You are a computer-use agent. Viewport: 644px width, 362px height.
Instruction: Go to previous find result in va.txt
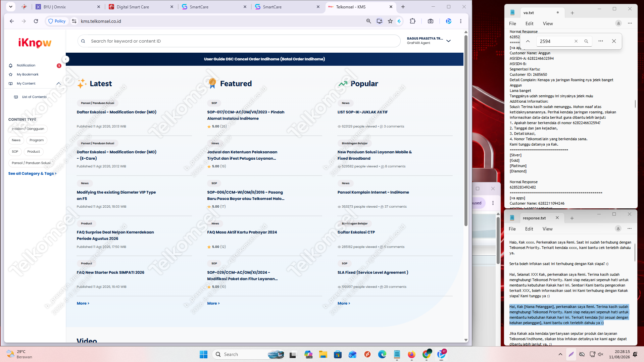click(x=528, y=41)
